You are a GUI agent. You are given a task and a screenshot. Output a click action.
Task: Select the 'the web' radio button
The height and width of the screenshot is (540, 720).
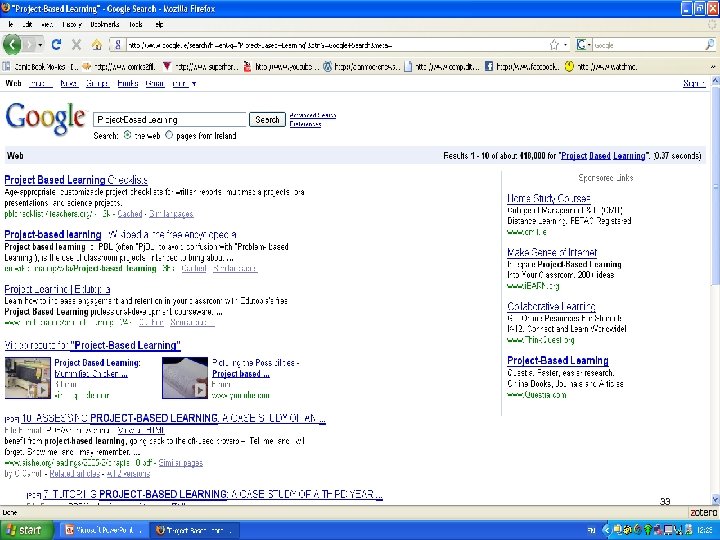(127, 135)
